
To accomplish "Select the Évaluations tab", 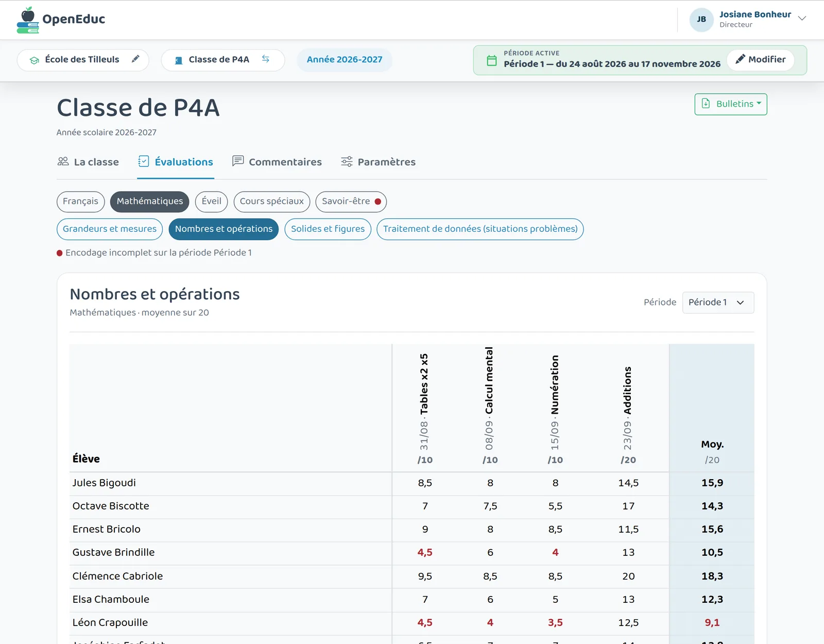I will point(176,162).
